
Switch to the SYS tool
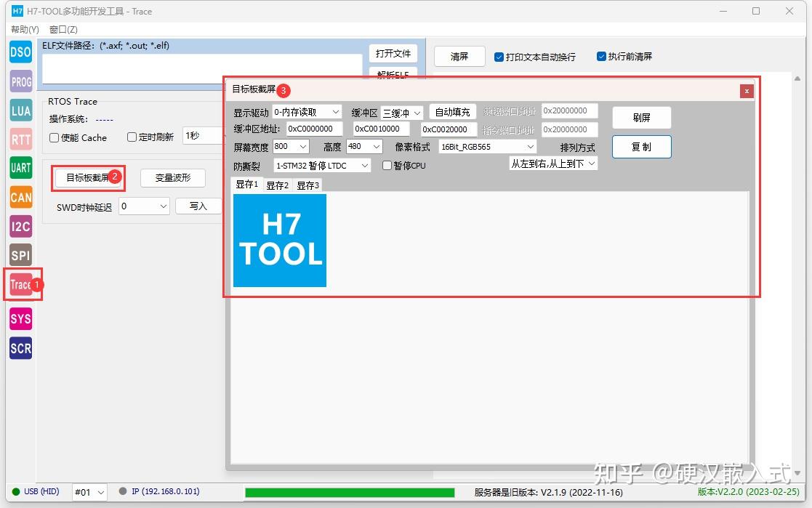[x=20, y=319]
